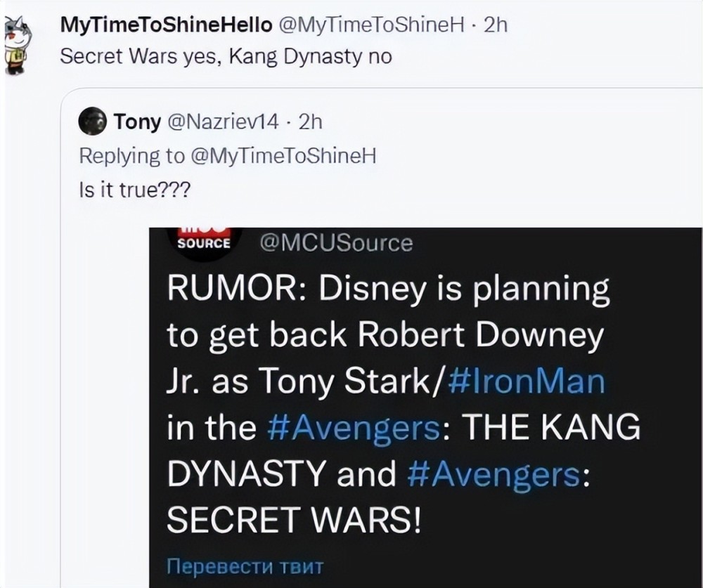Click the "Secret Wars yes, Kang Dynasty no" text

226,57
